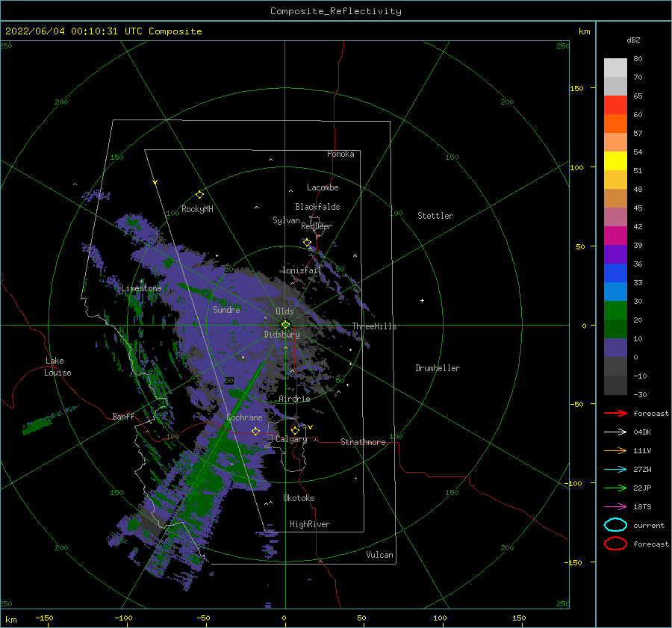Click the yellow V marker near Calgary
The width and height of the screenshot is (672, 628).
(x=311, y=427)
